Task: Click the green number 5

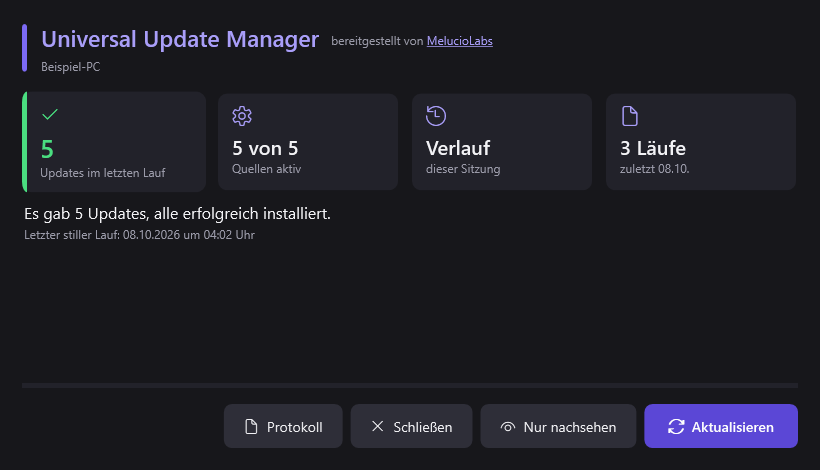Action: 47,150
